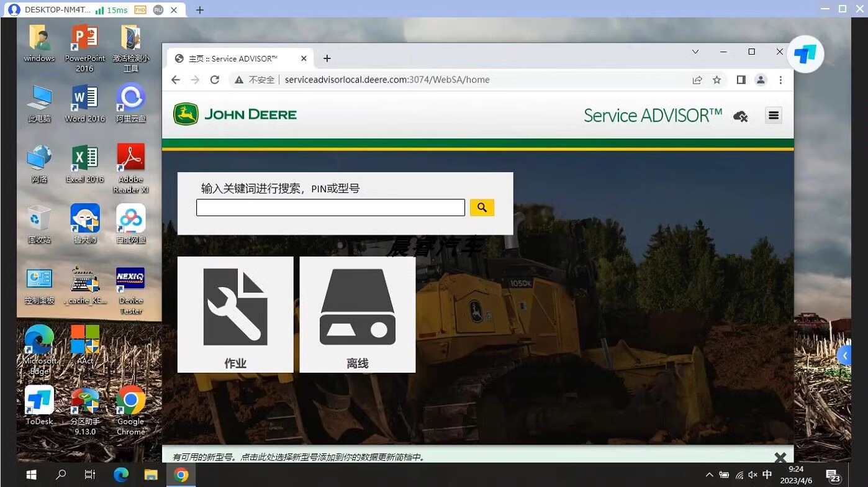
Task: Click the muted volume tray icon
Action: 753,475
